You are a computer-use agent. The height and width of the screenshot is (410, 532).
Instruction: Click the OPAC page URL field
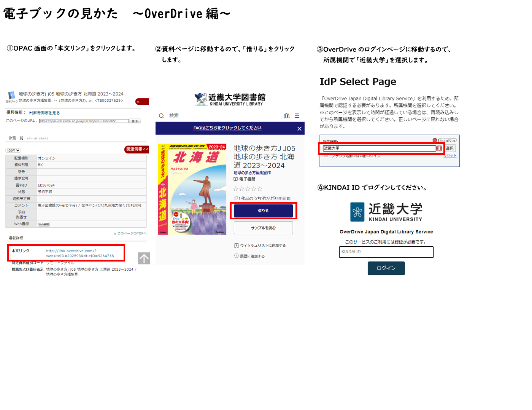84,121
